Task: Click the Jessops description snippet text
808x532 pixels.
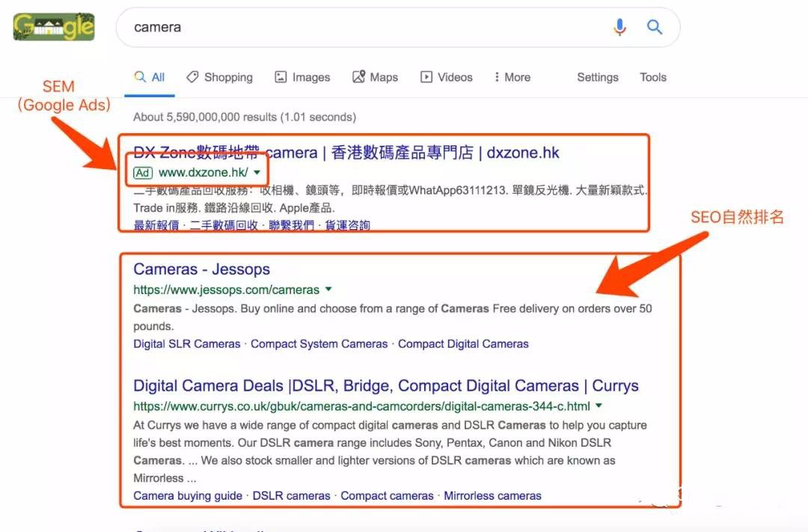Action: coord(393,317)
